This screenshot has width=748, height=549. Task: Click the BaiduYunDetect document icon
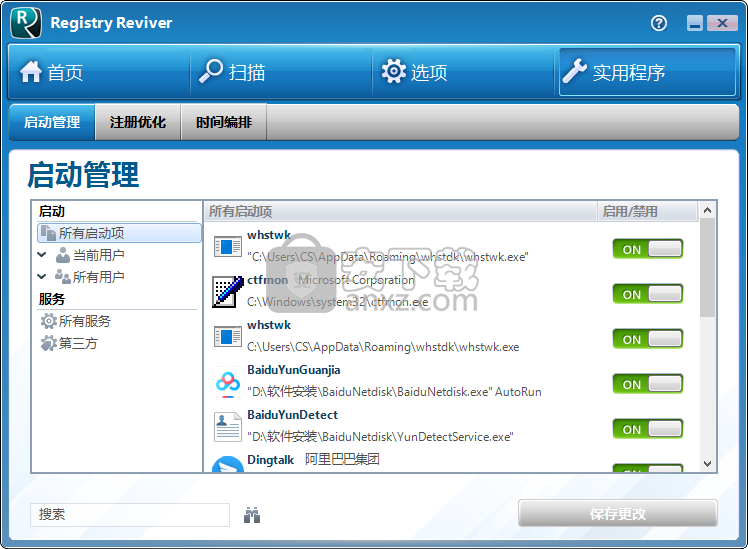click(228, 426)
